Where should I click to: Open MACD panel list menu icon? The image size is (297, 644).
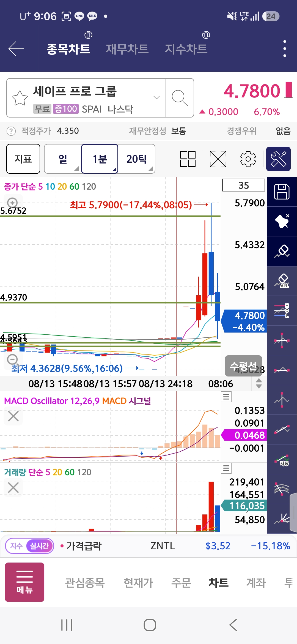click(226, 397)
